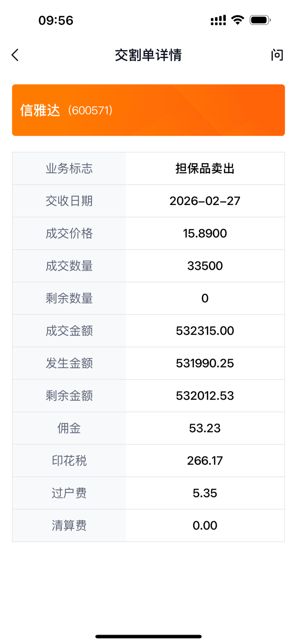Tap the 09:56 clock in status bar
Viewport: 297px width, 644px height.
(x=56, y=20)
